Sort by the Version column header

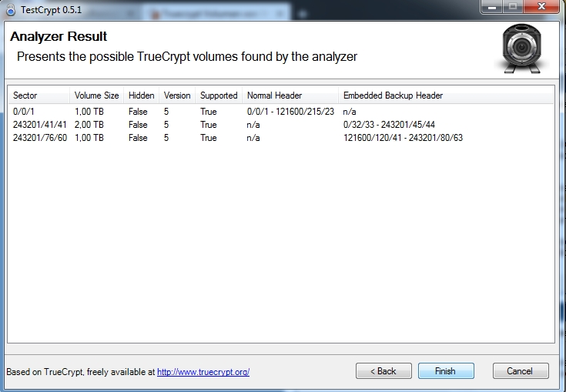177,95
